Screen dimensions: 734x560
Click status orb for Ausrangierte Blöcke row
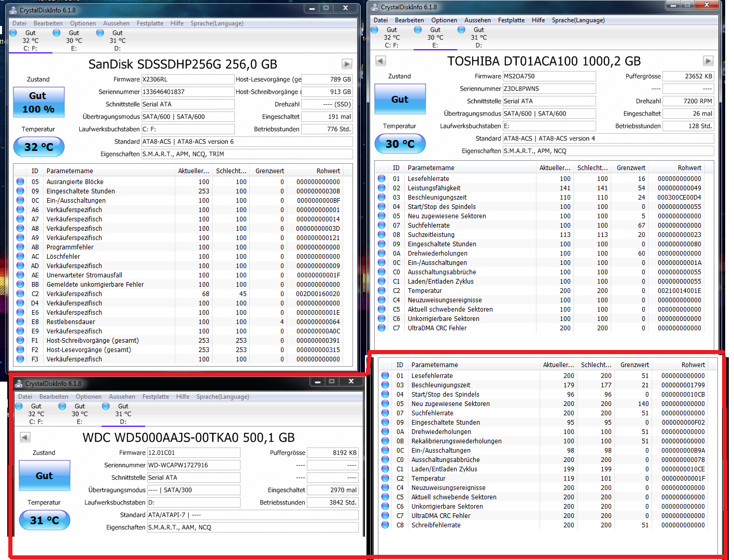point(20,181)
